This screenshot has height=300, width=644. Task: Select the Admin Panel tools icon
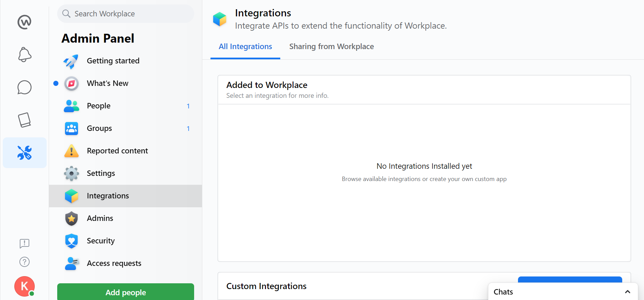[25, 153]
